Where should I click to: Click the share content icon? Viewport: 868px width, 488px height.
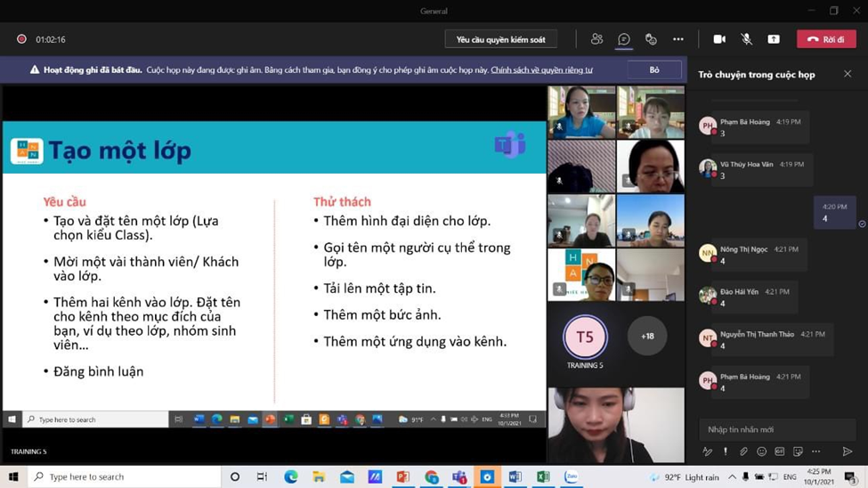pos(774,39)
